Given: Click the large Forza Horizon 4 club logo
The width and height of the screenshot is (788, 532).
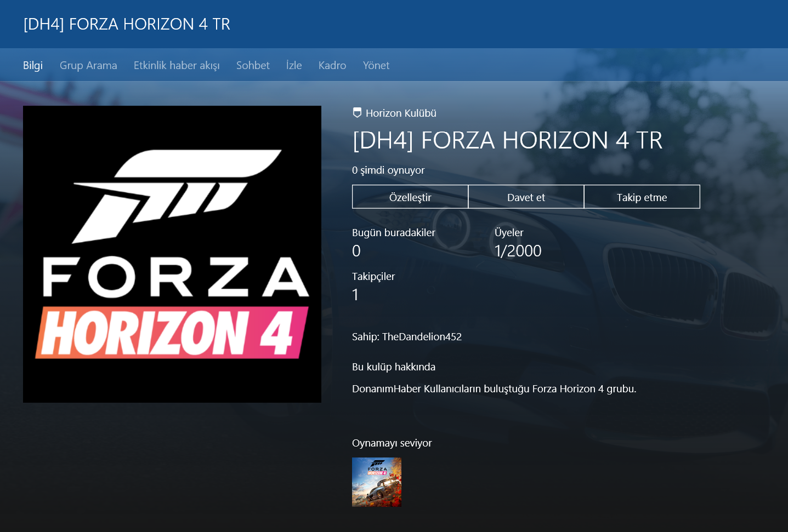Looking at the screenshot, I should click(x=172, y=254).
